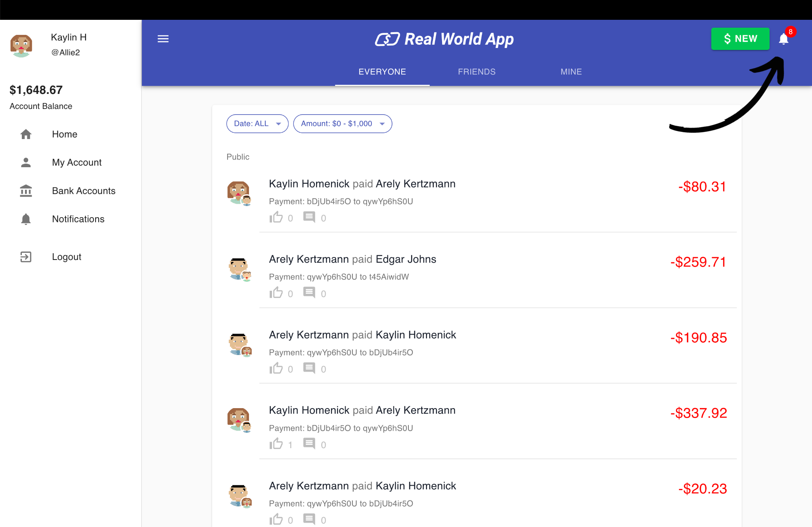Navigate to Home in sidebar
Image resolution: width=812 pixels, height=527 pixels.
(65, 134)
